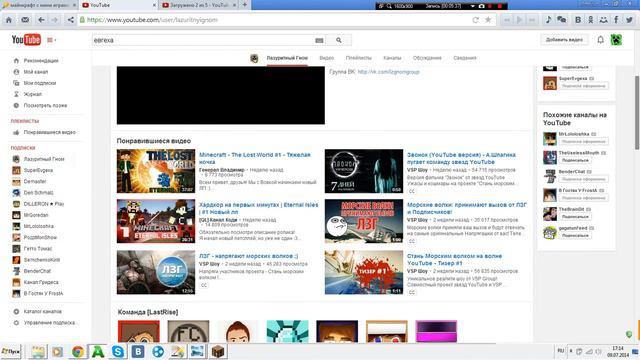The height and width of the screenshot is (360, 640).
Task: Switch to the first browser tab about Minecraft
Action: (x=39, y=5)
